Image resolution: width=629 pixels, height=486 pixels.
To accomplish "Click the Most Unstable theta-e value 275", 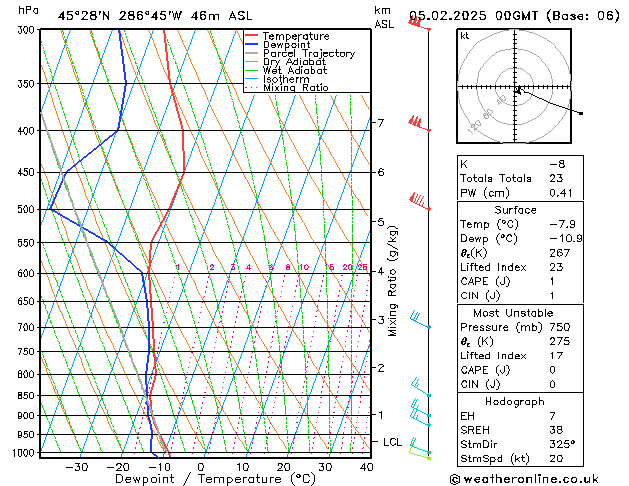I will [x=560, y=341].
